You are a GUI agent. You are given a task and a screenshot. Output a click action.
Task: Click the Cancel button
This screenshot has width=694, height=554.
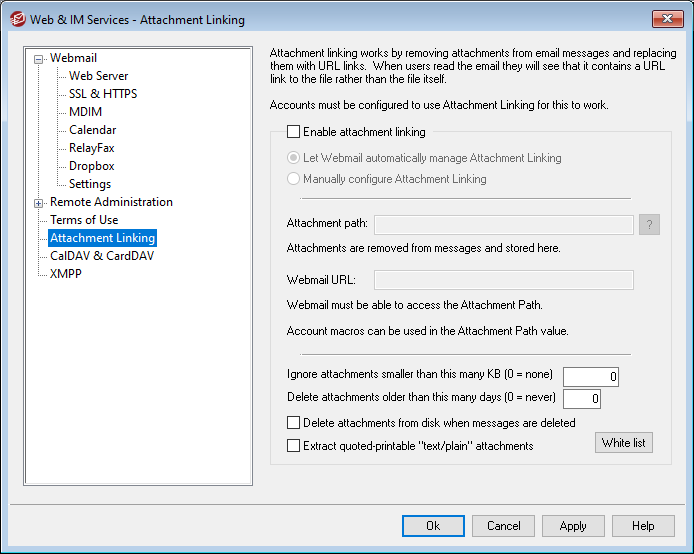pos(503,526)
